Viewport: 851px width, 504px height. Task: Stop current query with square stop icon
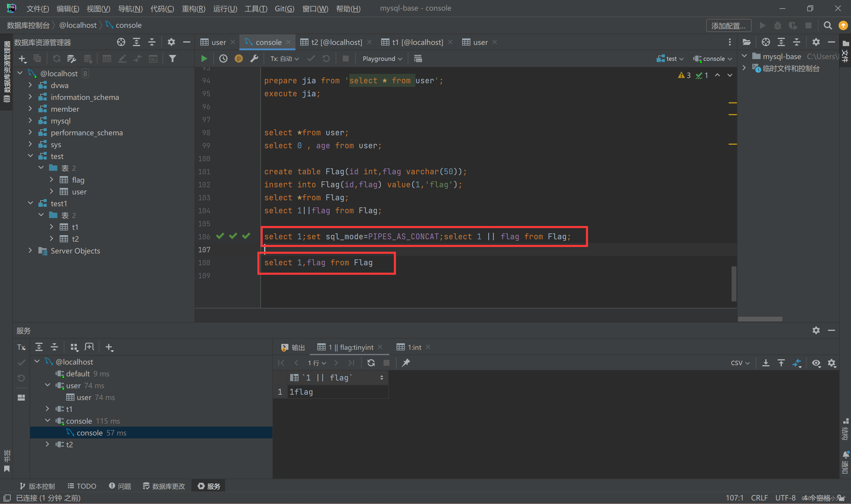[x=346, y=58]
